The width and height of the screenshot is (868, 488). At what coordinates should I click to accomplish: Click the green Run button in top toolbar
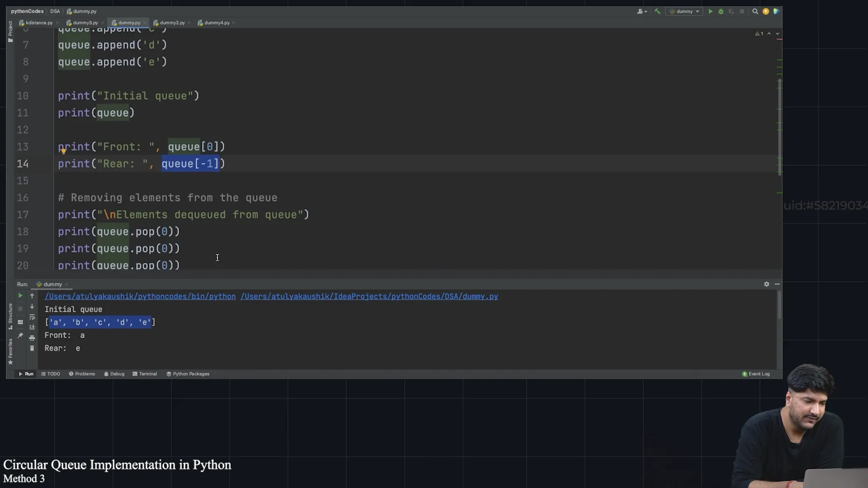coord(710,11)
